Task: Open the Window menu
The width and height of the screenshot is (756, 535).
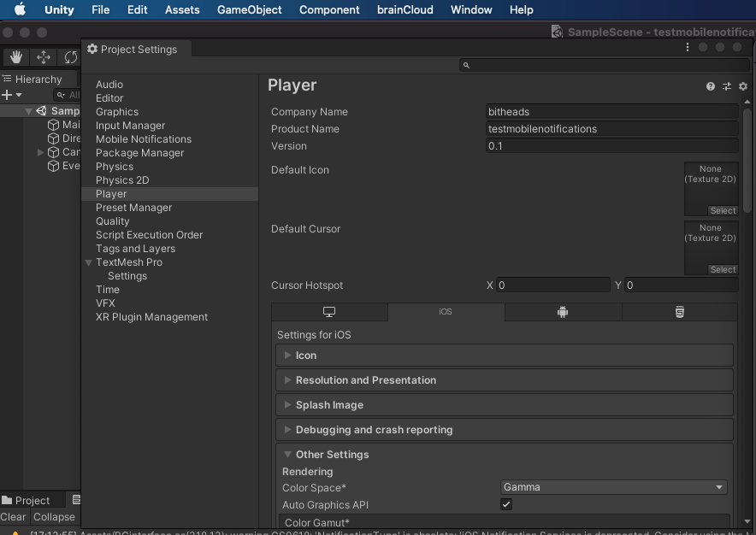Action: [x=471, y=9]
